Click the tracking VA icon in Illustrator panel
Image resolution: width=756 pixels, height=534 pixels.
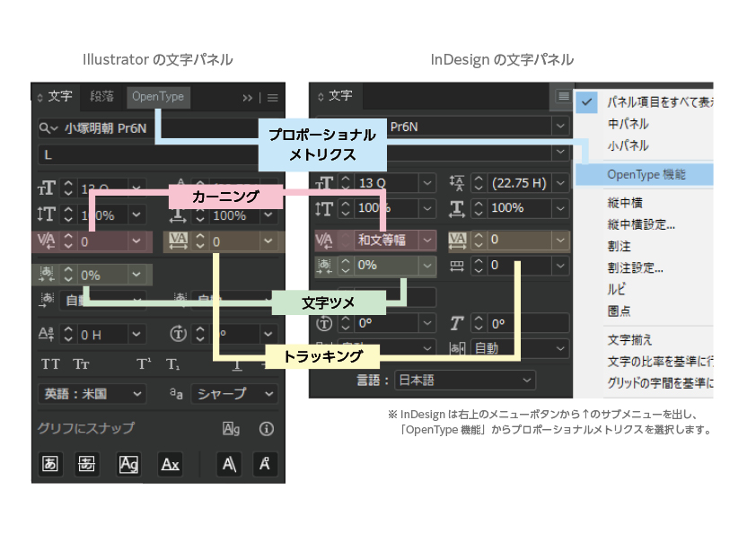(178, 240)
